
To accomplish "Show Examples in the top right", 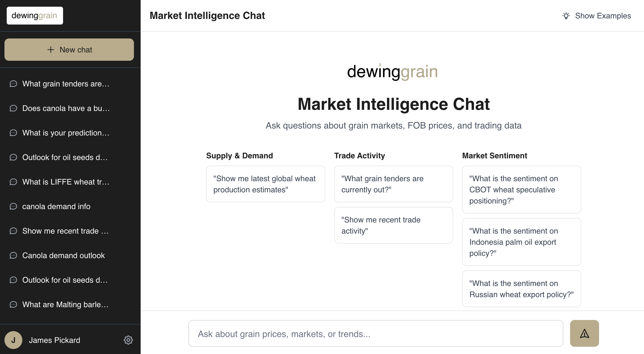I will 603,16.
